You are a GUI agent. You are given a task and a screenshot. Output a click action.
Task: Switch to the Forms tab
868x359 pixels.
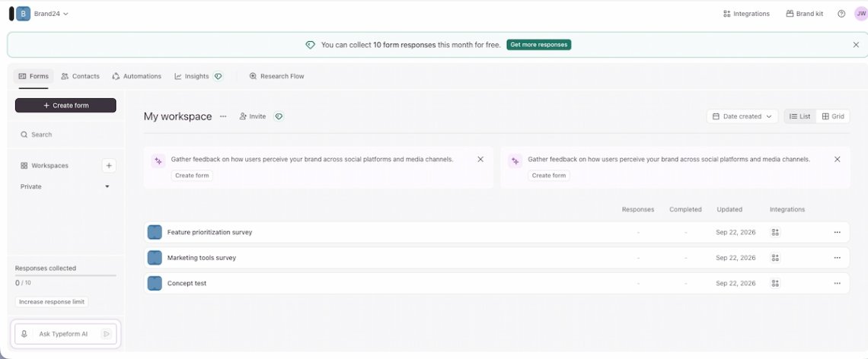[x=34, y=76]
